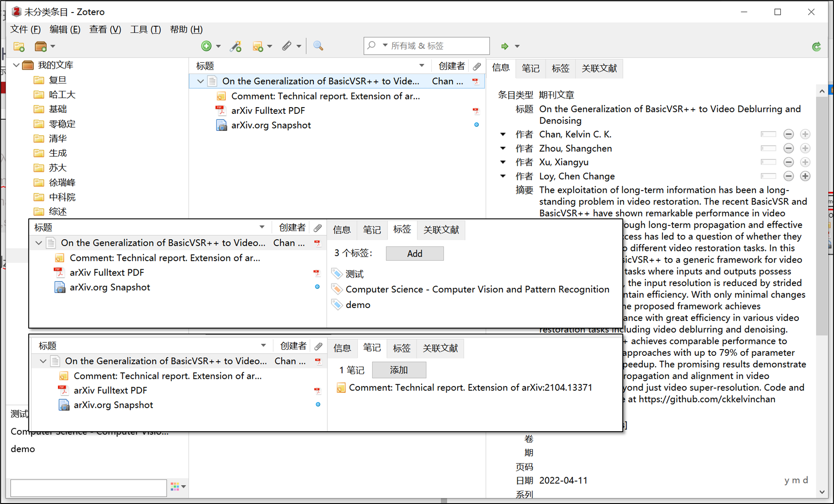
Task: Click the 添加 button for notes
Action: pos(399,370)
